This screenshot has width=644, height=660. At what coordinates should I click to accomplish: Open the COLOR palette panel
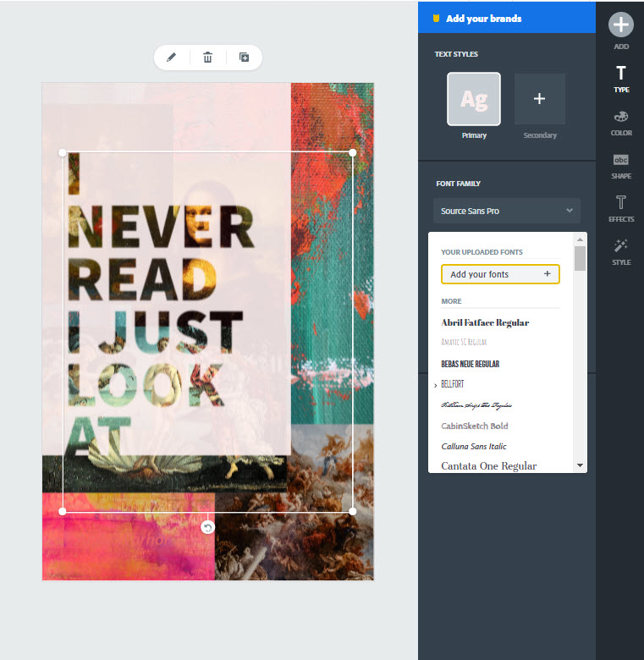[x=621, y=123]
